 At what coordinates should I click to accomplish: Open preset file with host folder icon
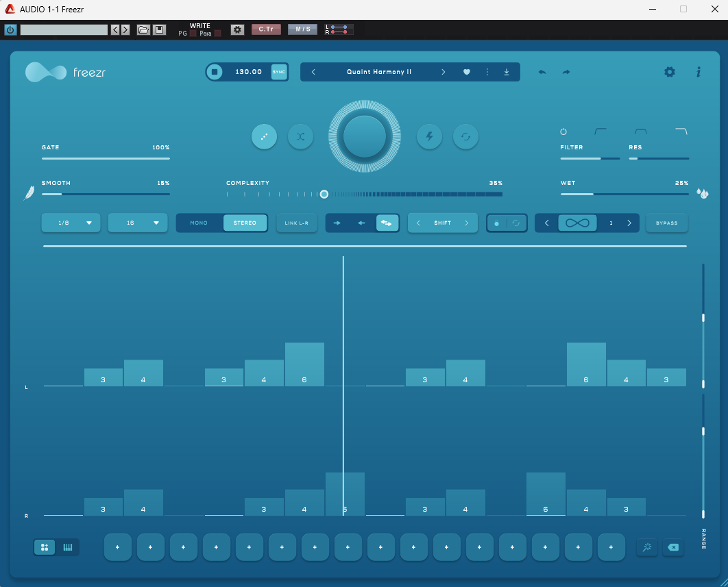pos(143,29)
